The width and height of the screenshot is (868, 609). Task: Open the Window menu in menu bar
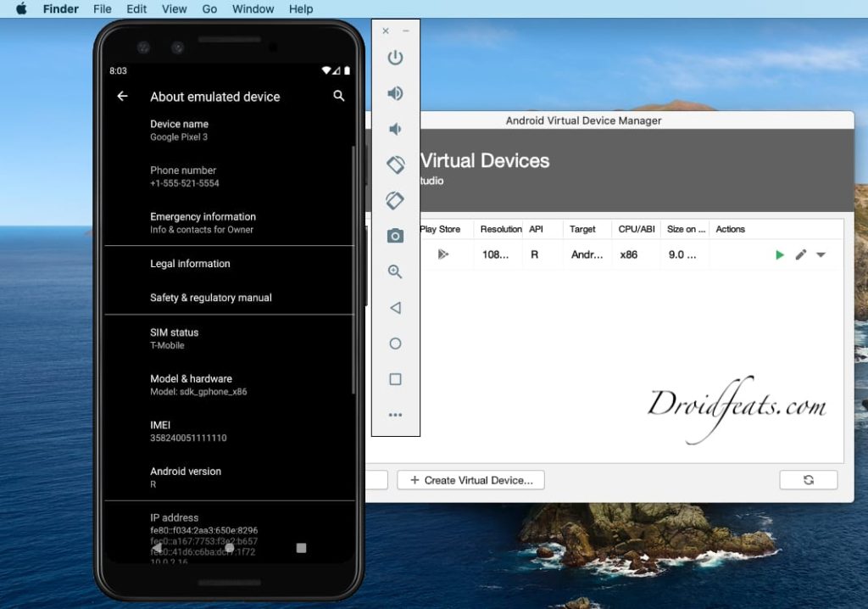pos(253,9)
